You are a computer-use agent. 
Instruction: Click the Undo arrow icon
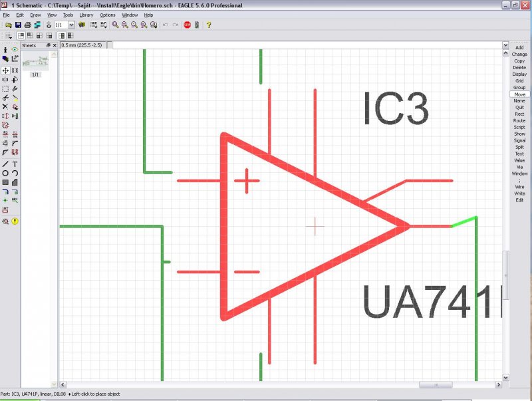166,25
